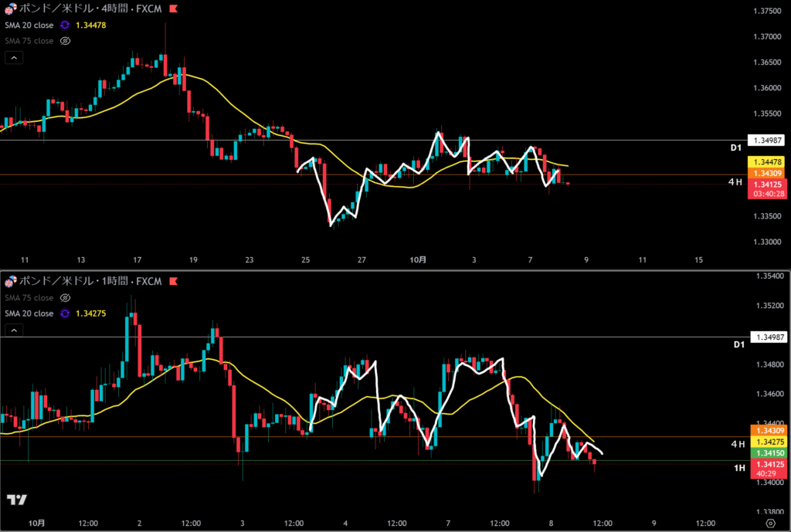
Task: Click the GBP/USD flag icon, upper chart
Action: (x=10, y=9)
